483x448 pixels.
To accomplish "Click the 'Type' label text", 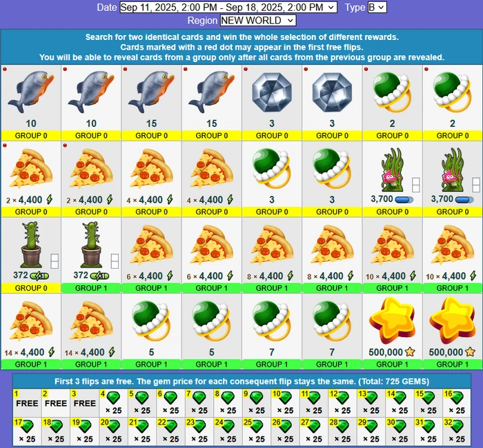I will coord(355,8).
